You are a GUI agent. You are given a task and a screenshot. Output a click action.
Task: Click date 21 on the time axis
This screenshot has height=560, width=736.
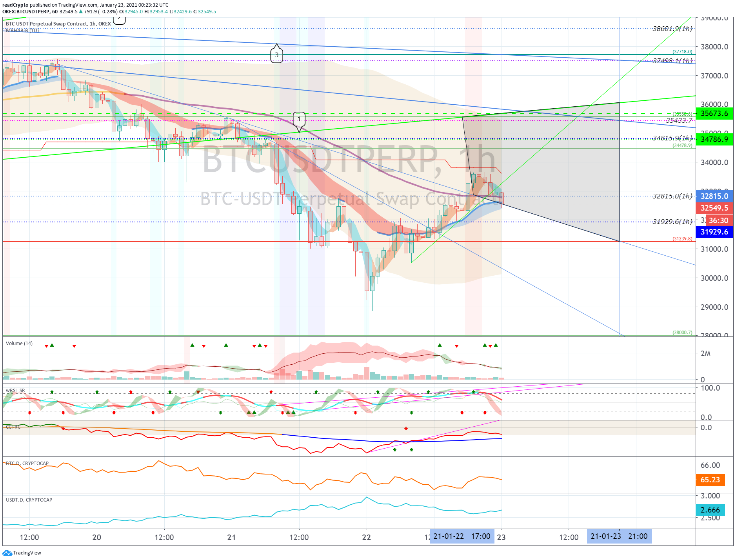(231, 537)
